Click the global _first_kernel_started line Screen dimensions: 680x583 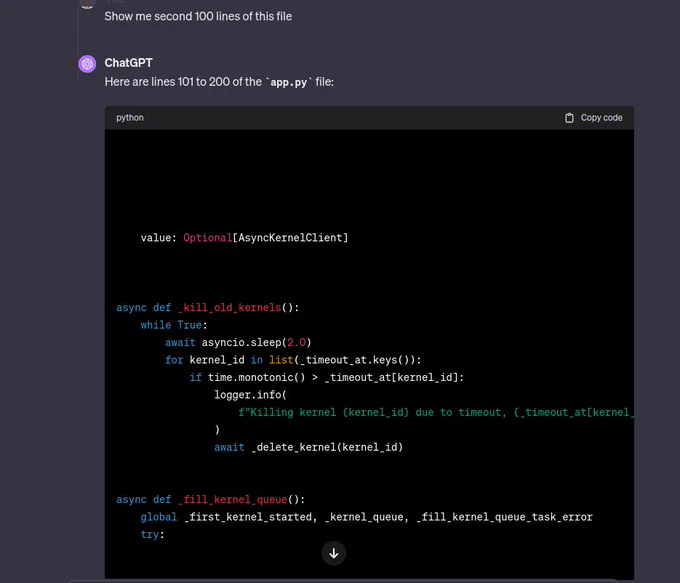point(366,517)
